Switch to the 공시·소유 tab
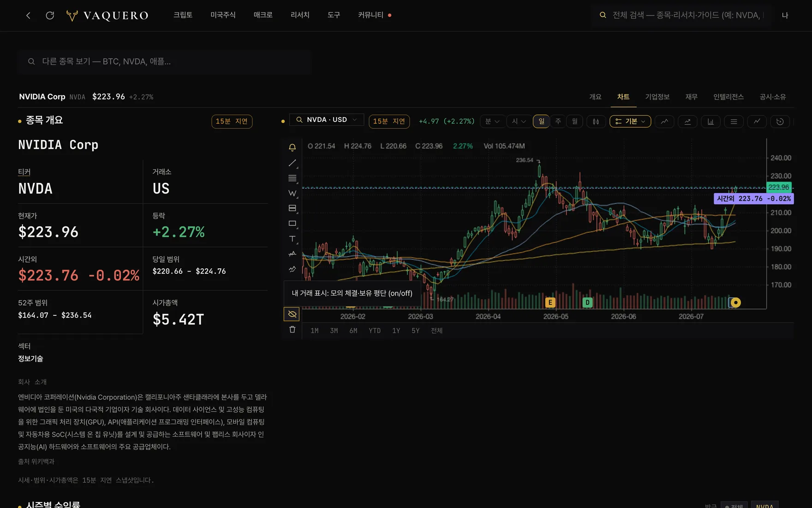This screenshot has height=508, width=812. click(x=773, y=97)
